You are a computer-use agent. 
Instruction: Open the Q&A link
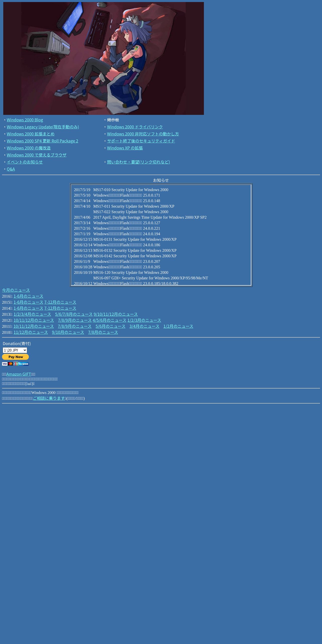(x=11, y=169)
